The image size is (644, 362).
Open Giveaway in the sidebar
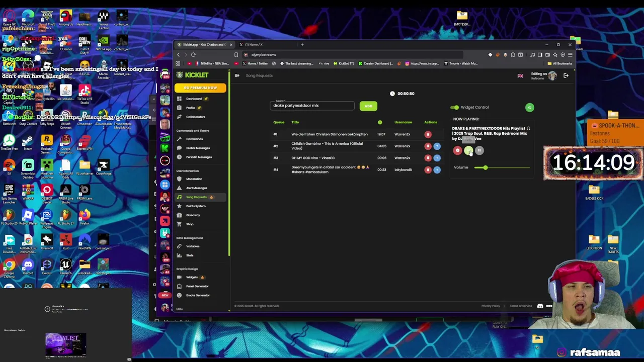click(193, 215)
